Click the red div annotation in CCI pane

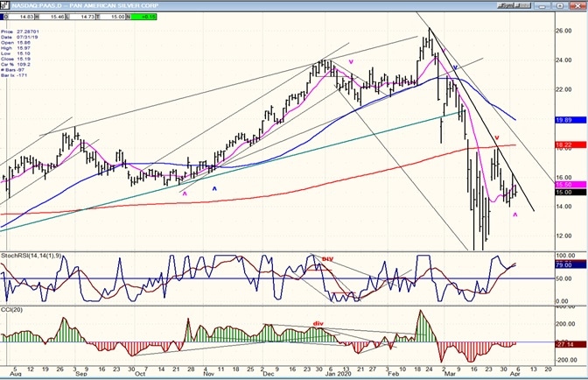click(x=318, y=323)
